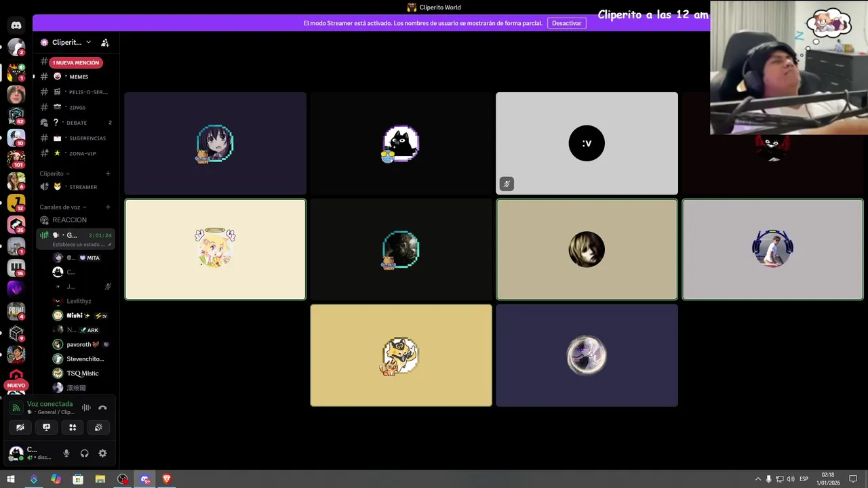Screen dimensions: 868x488
Task: Join the REACCION stage channel
Action: pyautogui.click(x=76, y=220)
